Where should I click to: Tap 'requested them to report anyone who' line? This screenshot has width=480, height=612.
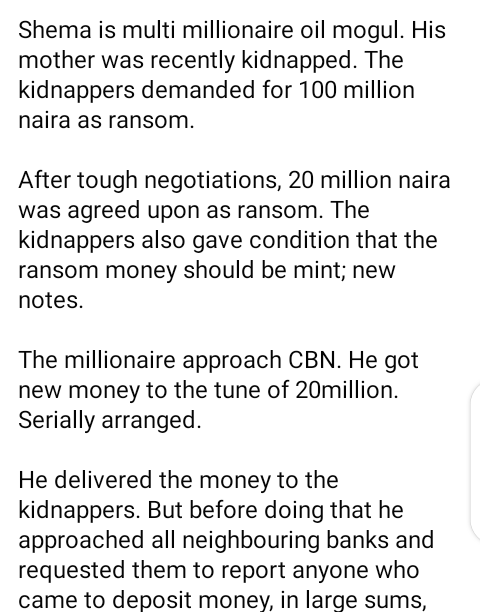[219, 571]
